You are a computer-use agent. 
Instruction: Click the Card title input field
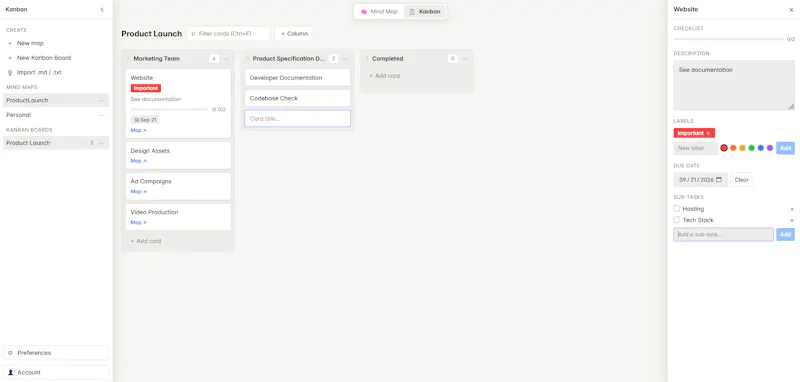tap(297, 119)
